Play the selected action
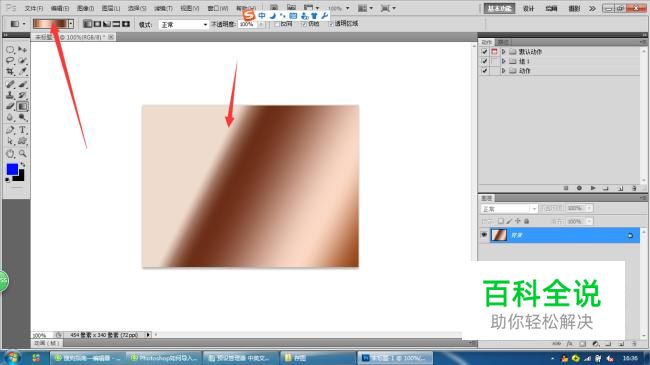The width and height of the screenshot is (650, 365). tap(593, 188)
